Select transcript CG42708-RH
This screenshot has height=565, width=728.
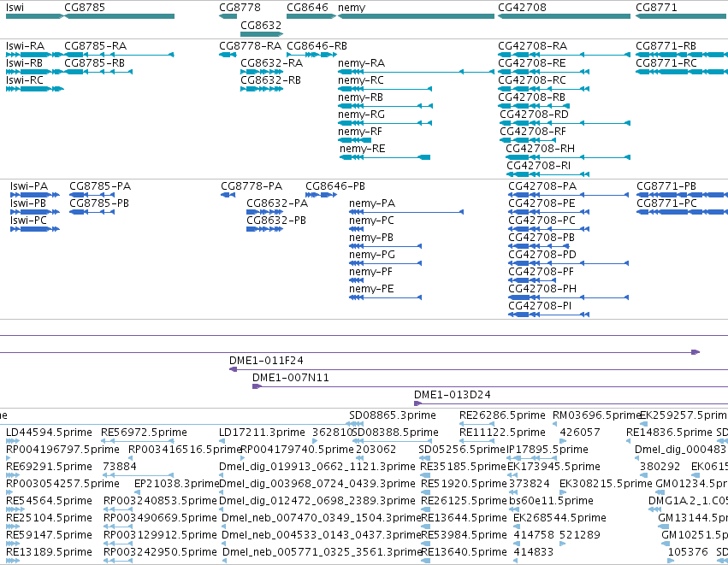tap(568, 157)
